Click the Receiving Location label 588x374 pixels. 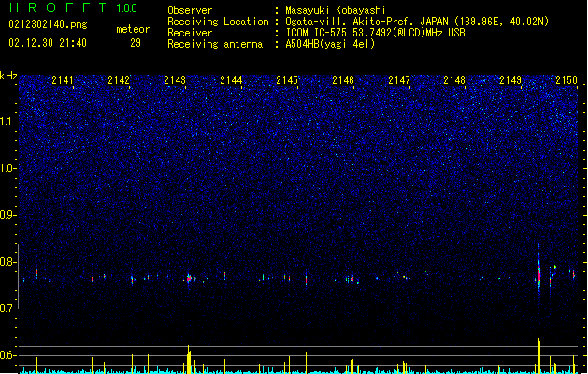[x=218, y=22]
